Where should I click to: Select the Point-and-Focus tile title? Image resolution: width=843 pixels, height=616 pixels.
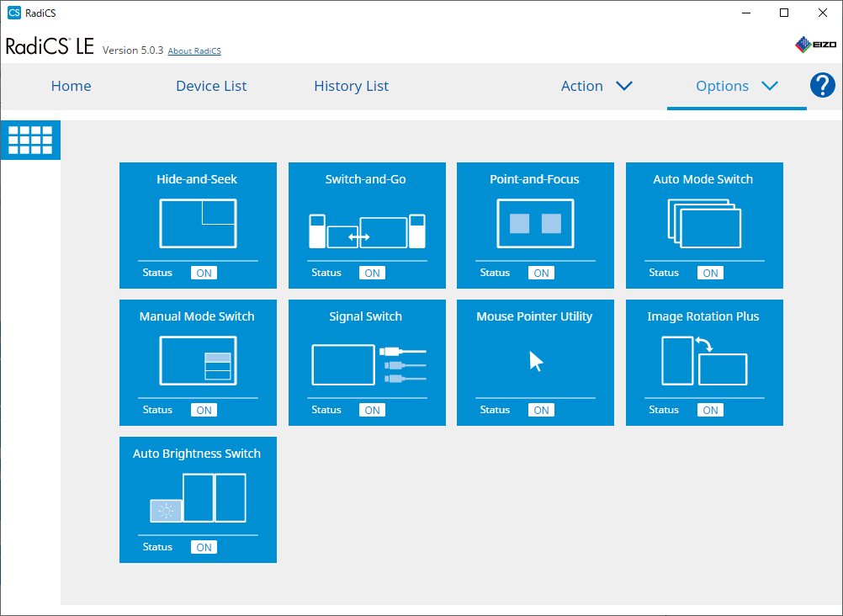tap(534, 179)
